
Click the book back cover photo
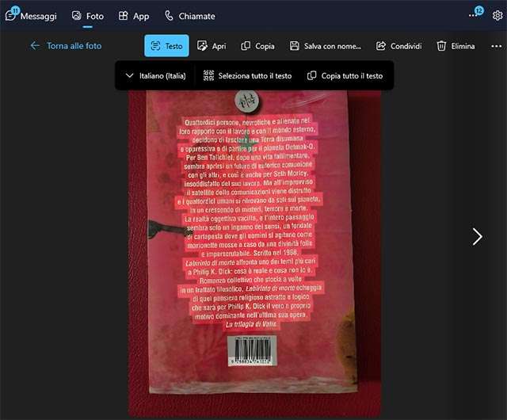click(254, 254)
